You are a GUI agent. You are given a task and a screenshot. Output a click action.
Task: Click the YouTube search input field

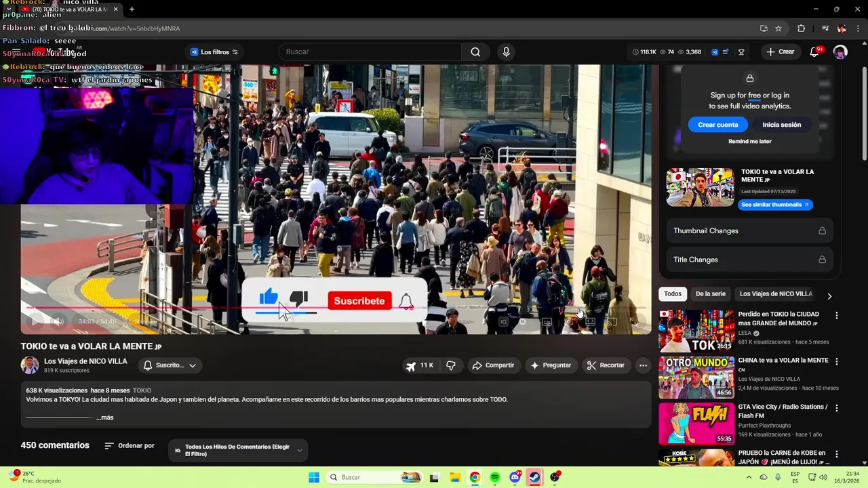(370, 52)
